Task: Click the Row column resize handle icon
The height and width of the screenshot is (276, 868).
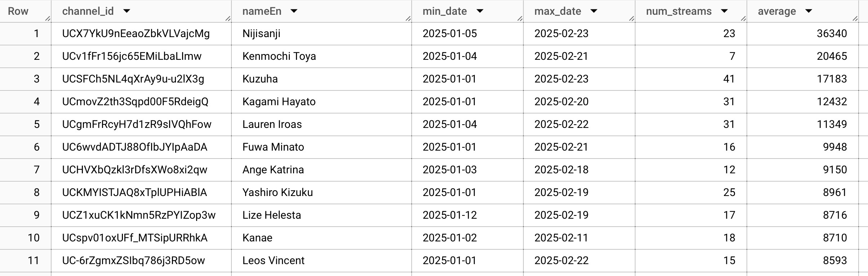Action: click(x=48, y=19)
